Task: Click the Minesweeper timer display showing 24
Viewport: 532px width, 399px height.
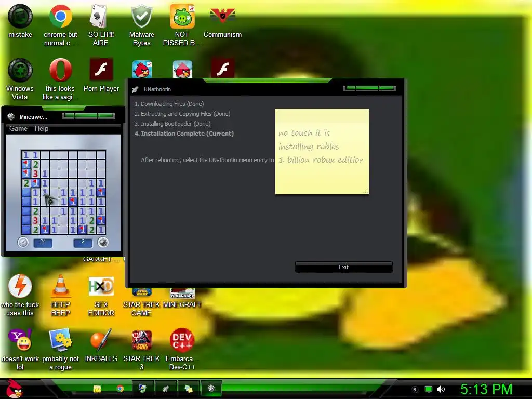Action: tap(43, 242)
